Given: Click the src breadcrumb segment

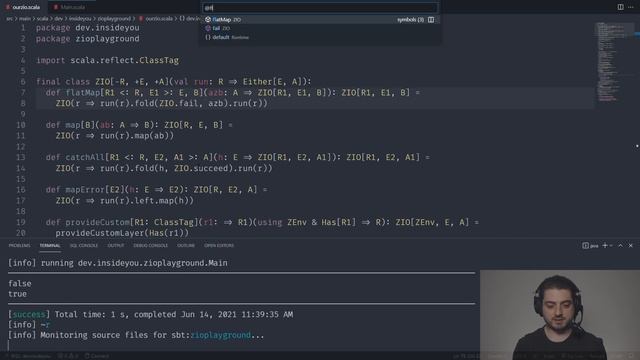Looking at the screenshot, I should tap(9, 18).
